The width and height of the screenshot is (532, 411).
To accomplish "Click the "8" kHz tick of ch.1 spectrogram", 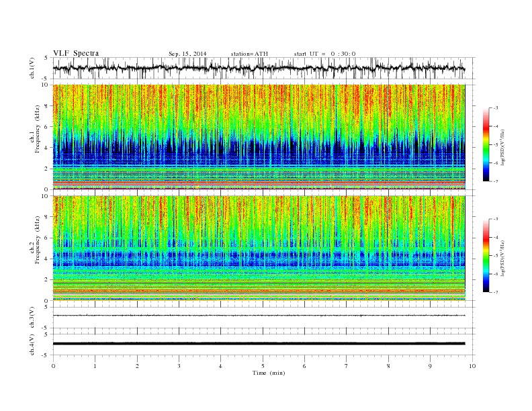I will point(47,106).
